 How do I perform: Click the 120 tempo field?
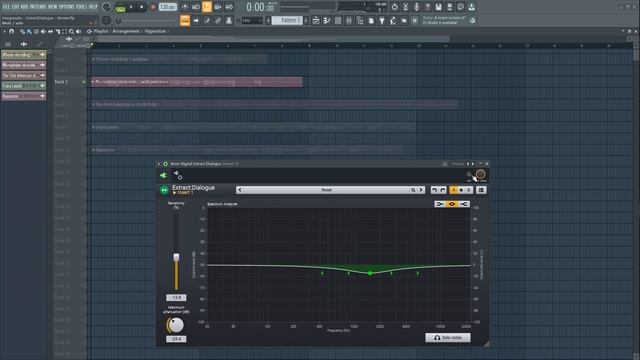[167, 7]
